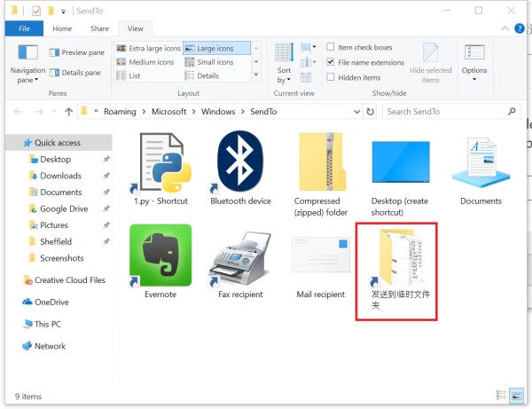
Task: Switch to details view via status bar
Action: 501,395
